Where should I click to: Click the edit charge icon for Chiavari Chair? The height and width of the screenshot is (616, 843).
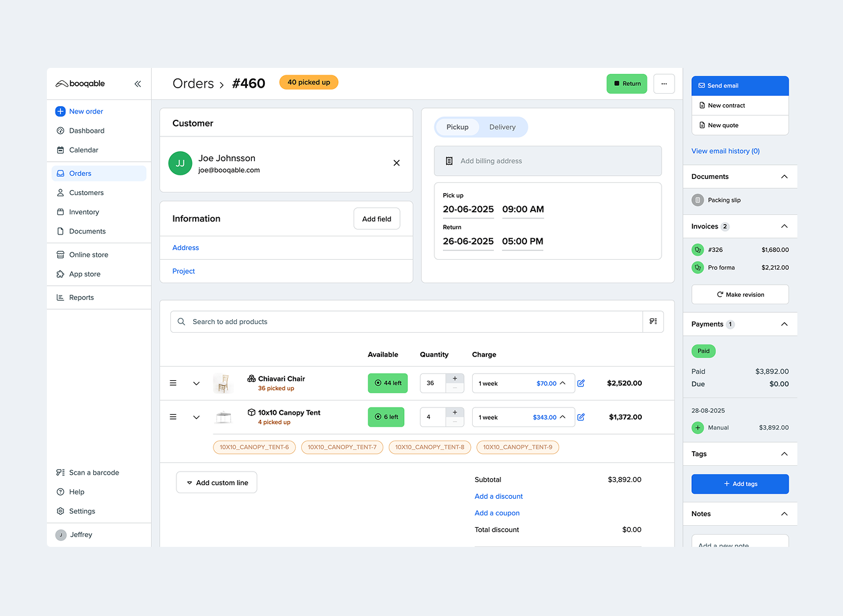point(581,383)
